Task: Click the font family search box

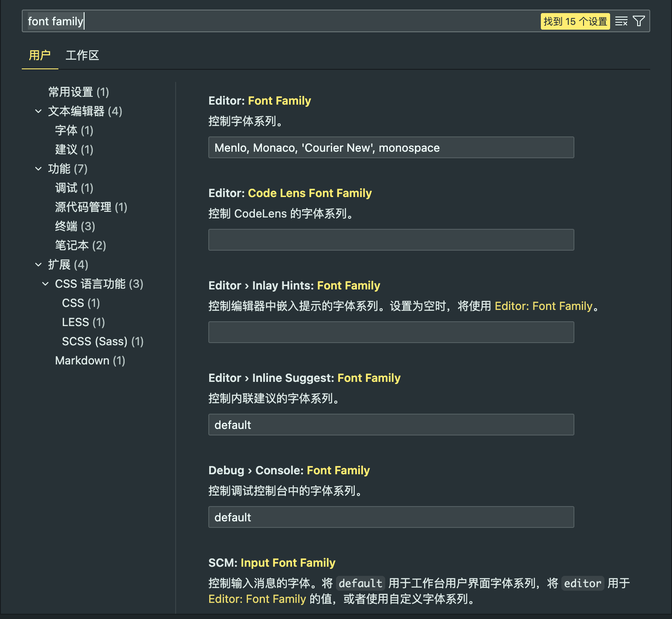Action: tap(279, 21)
